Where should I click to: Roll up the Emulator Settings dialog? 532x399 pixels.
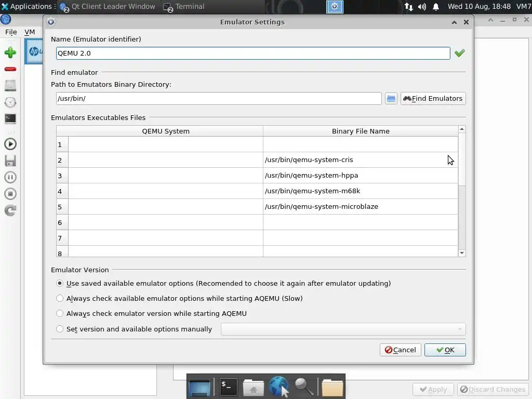[454, 22]
